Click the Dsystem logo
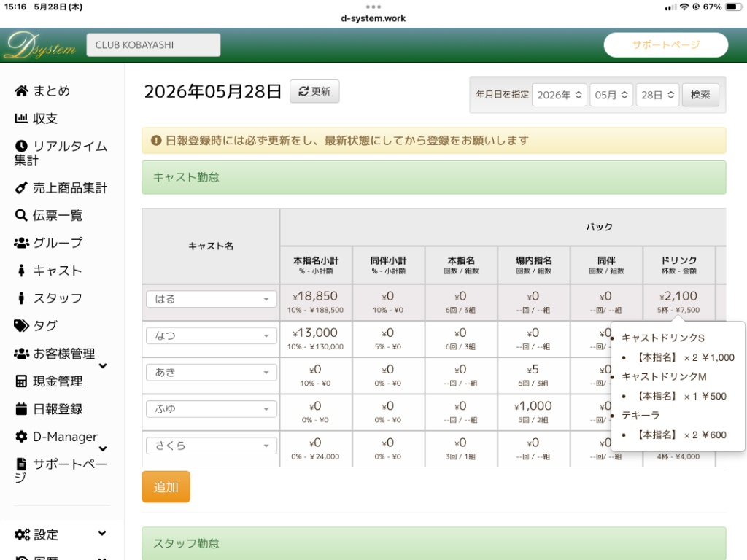747x560 pixels. (x=41, y=46)
